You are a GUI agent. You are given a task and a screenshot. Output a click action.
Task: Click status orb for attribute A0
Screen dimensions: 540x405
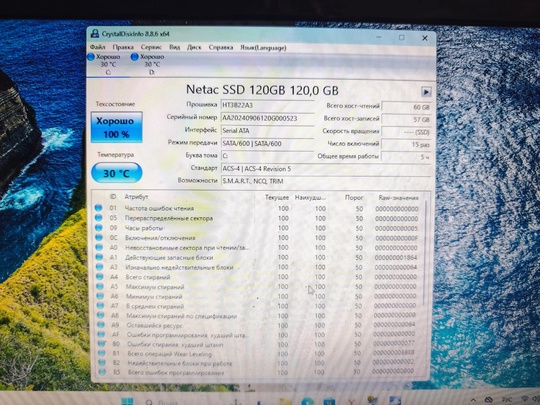pyautogui.click(x=99, y=247)
